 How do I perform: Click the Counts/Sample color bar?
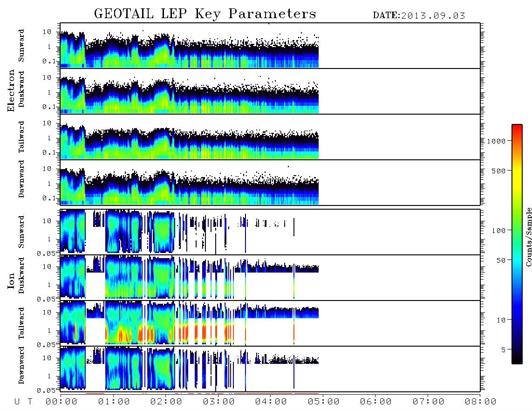(x=517, y=244)
